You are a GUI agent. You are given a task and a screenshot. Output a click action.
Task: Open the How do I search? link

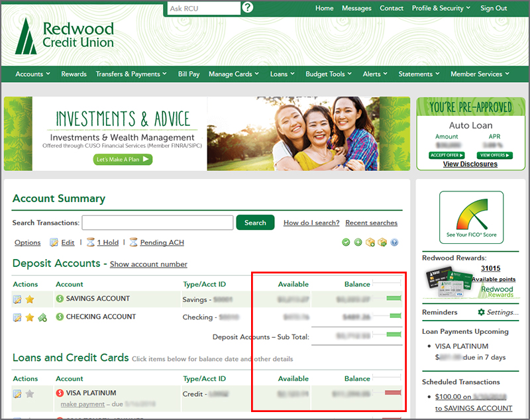click(x=311, y=223)
